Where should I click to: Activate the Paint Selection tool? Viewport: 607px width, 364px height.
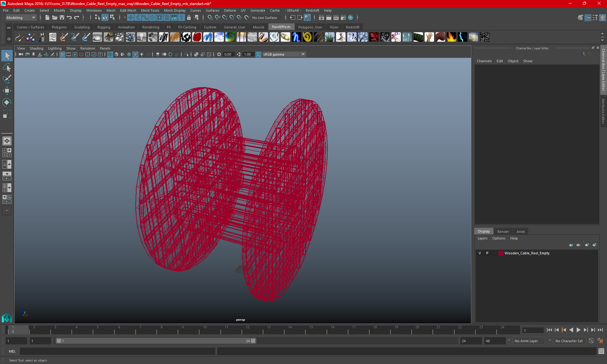coord(7,79)
